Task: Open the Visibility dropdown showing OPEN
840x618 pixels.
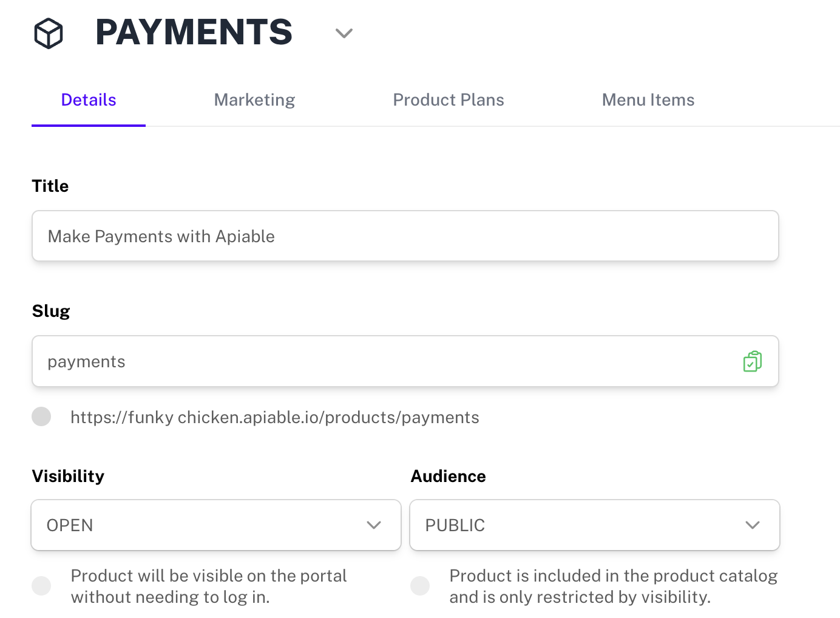Action: [x=215, y=525]
